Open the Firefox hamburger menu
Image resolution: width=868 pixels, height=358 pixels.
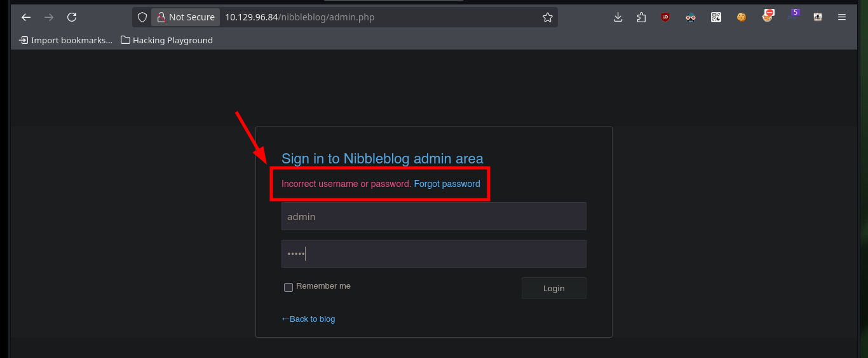point(842,17)
